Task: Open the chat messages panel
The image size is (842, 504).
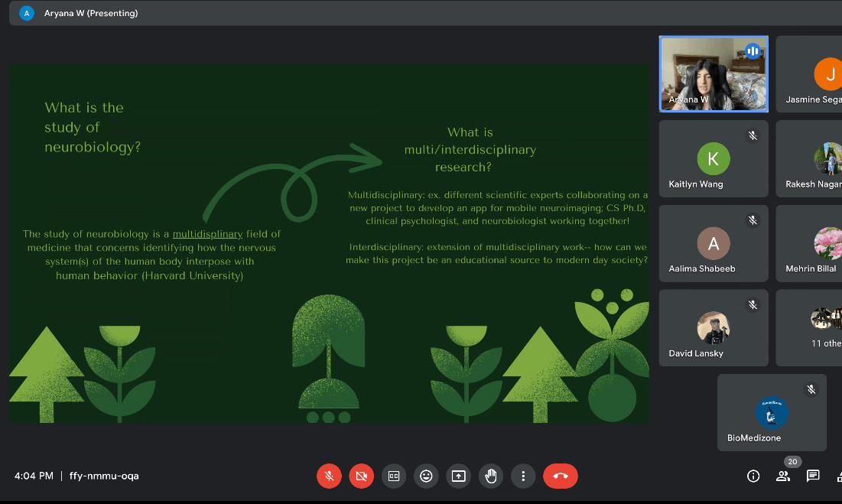Action: coord(813,476)
